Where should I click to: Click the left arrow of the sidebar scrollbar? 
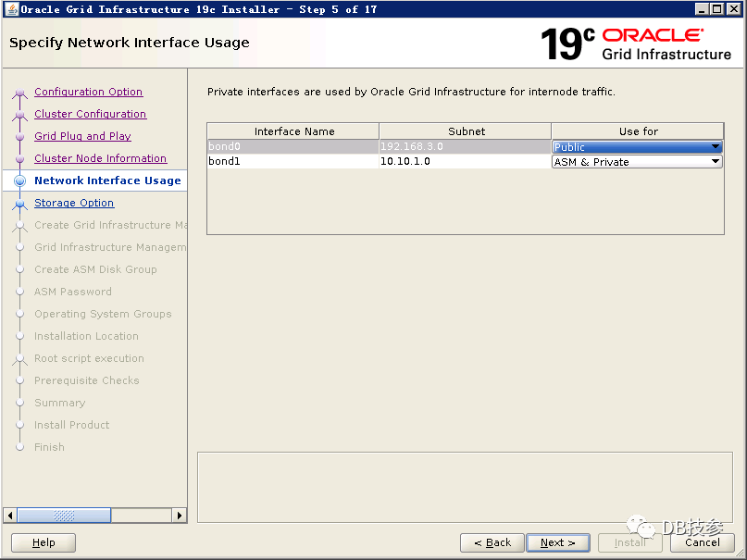pyautogui.click(x=10, y=516)
